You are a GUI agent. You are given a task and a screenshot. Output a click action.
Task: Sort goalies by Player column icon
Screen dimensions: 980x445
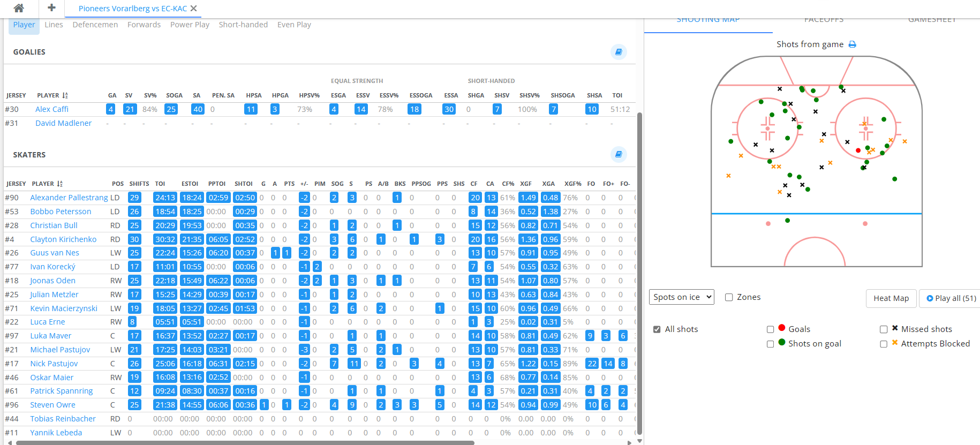coord(65,95)
